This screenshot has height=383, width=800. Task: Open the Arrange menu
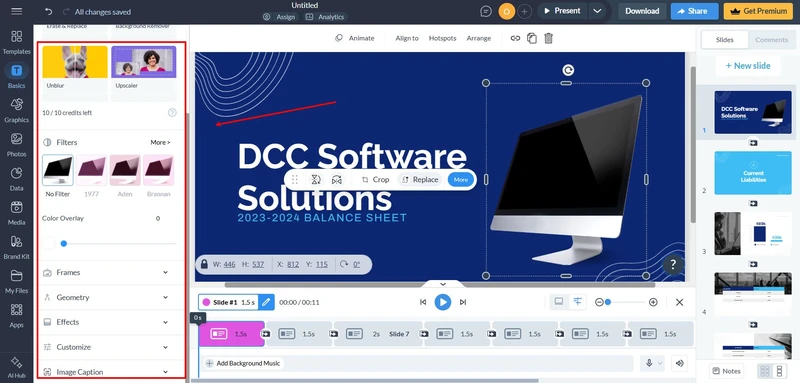coord(479,38)
